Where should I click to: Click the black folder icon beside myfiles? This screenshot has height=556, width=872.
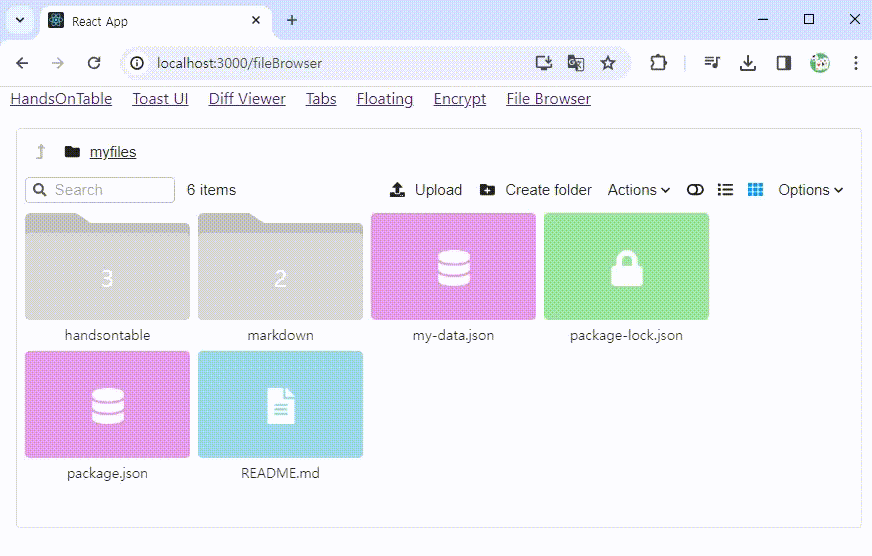click(72, 151)
